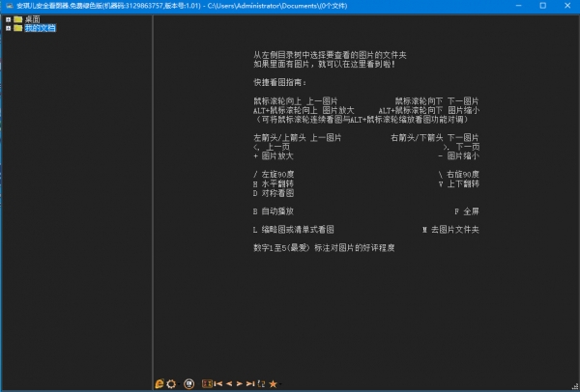Click the '+ 图片放大' text
Image resolution: width=580 pixels, height=392 pixels.
(x=274, y=155)
